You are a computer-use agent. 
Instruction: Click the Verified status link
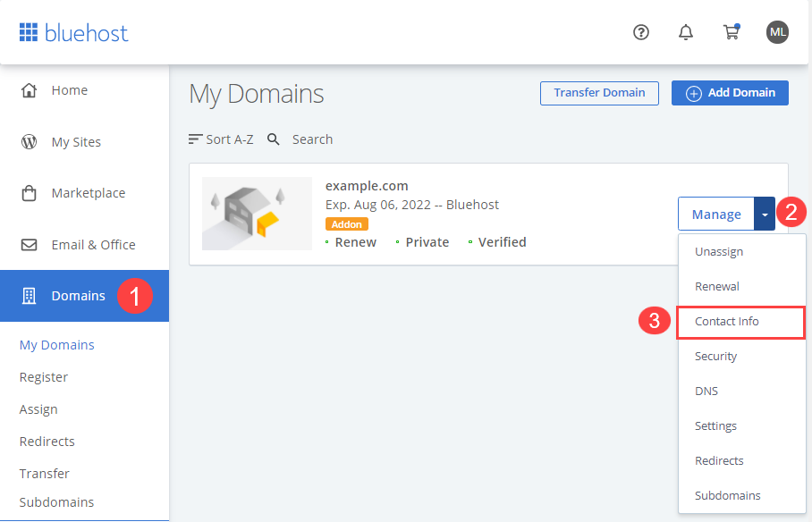tap(502, 242)
